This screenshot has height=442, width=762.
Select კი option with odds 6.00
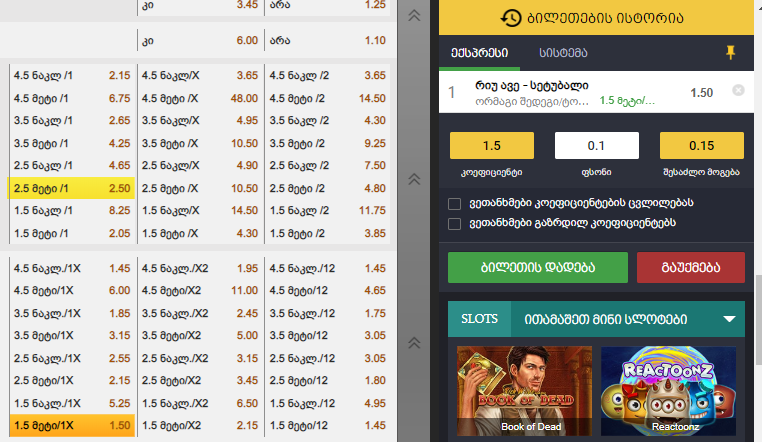point(200,41)
